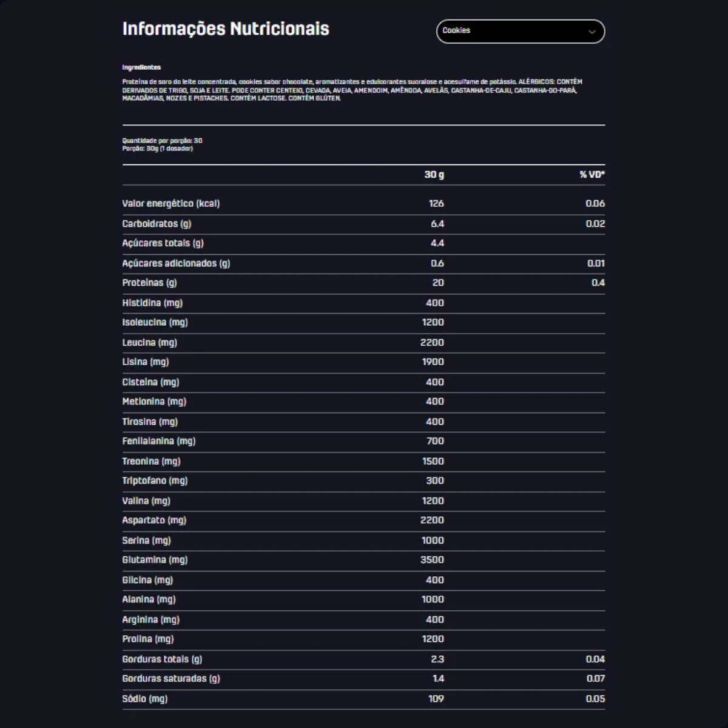728x728 pixels.
Task: Click the Triptofano (mg) row label
Action: 155,480
